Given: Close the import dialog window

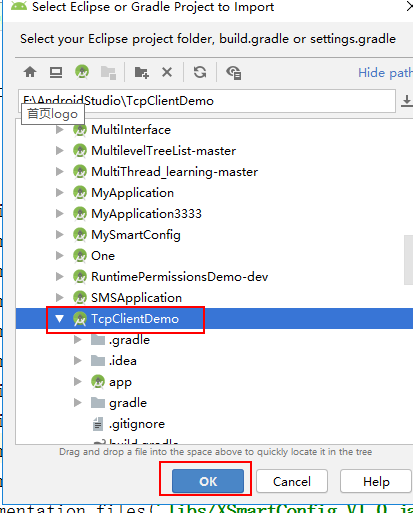Looking at the screenshot, I should (x=409, y=6).
